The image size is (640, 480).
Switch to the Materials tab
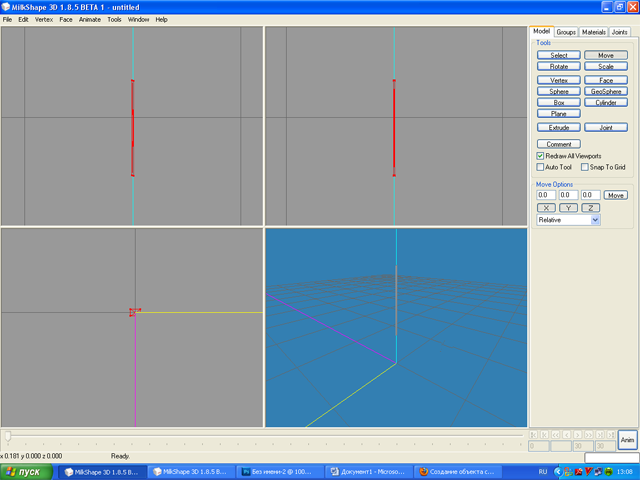(594, 32)
